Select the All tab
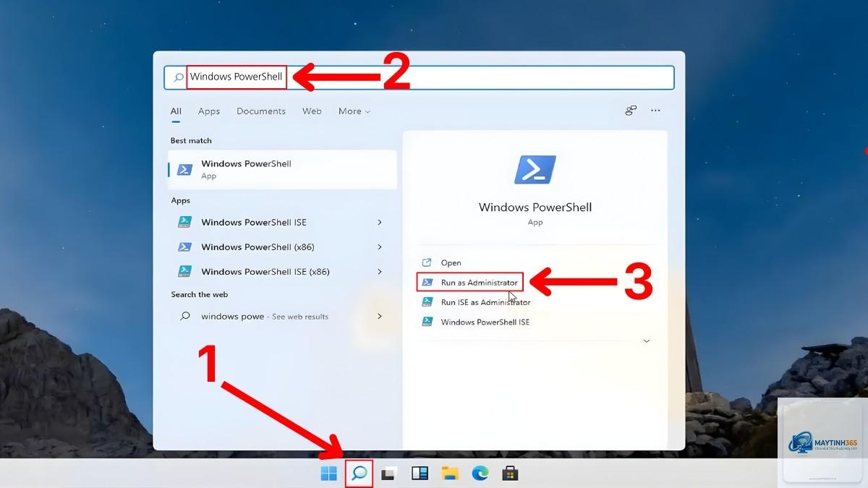 (x=176, y=111)
